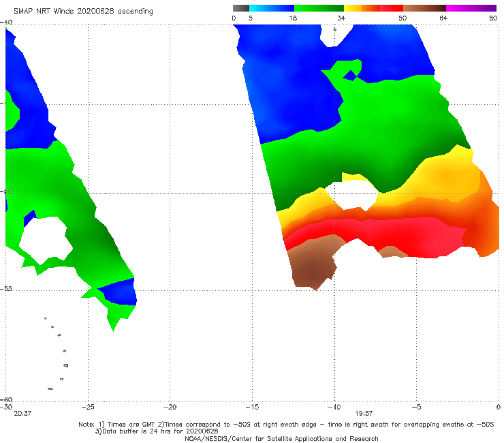Click the white data gap inside the left swath
The image size is (504, 443).
45,240
